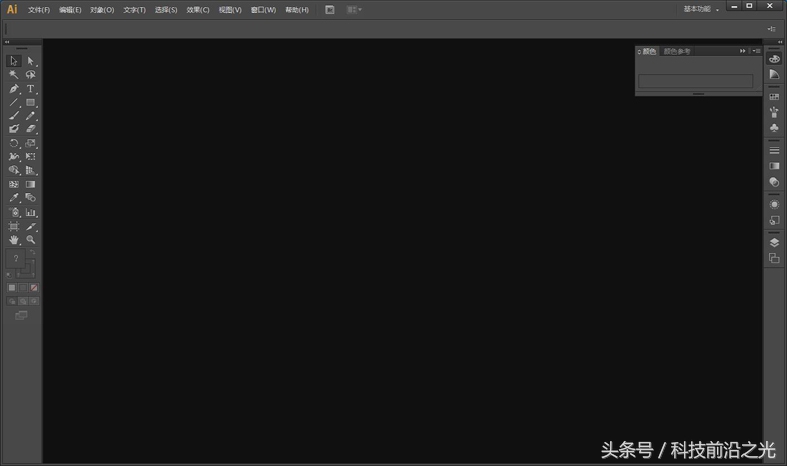Open the 视图(V) menu
This screenshot has height=466, width=787.
[x=230, y=10]
